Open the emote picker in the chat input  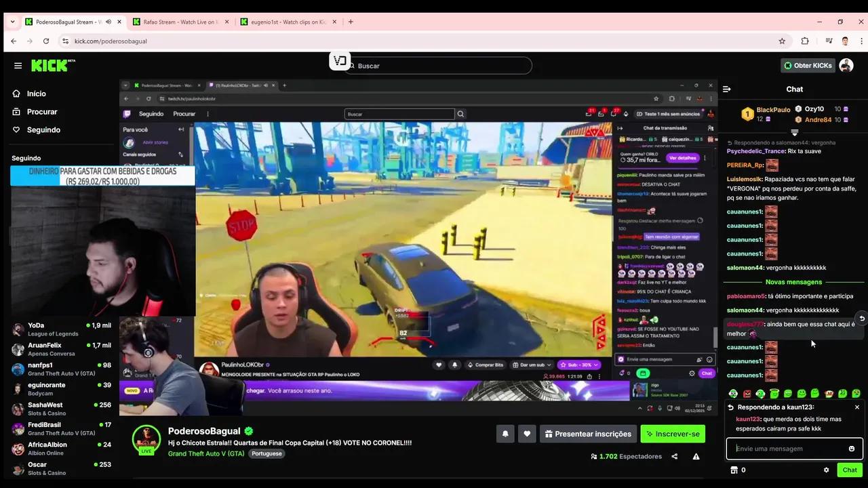pos(852,448)
